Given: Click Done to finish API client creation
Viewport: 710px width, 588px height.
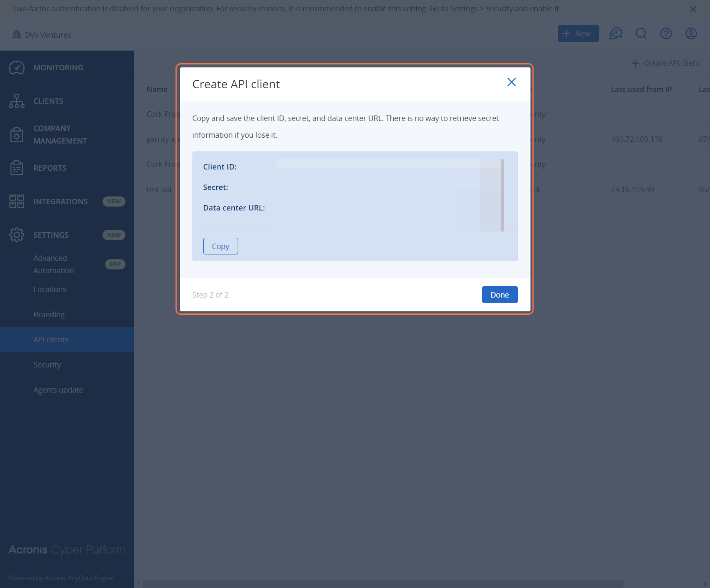Looking at the screenshot, I should pyautogui.click(x=500, y=295).
